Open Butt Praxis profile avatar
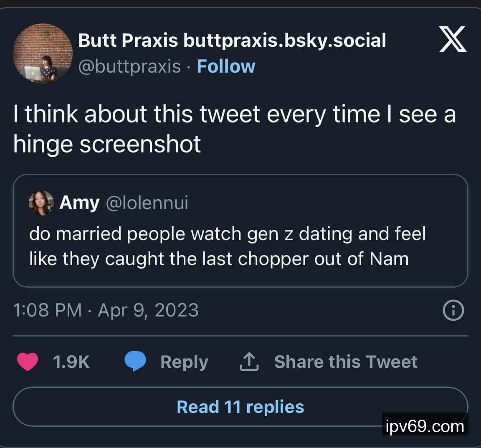This screenshot has height=448, width=481. click(43, 53)
